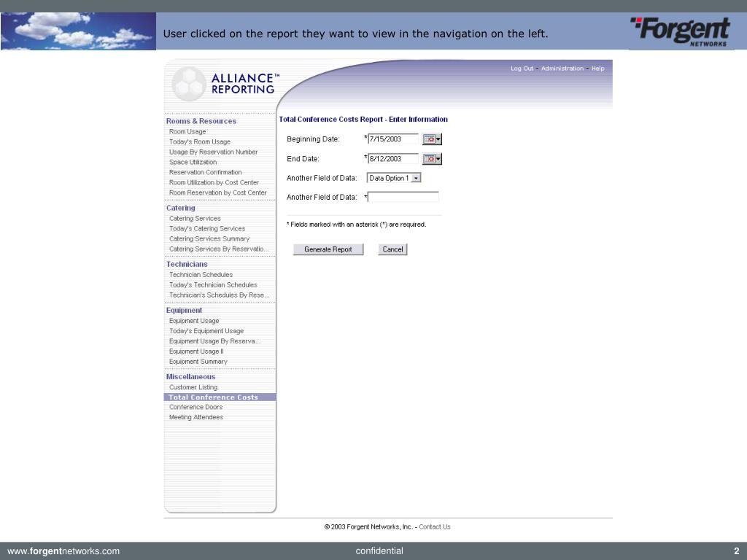The height and width of the screenshot is (560, 747).
Task: Click the Forgent Networks logo
Action: coord(681,31)
